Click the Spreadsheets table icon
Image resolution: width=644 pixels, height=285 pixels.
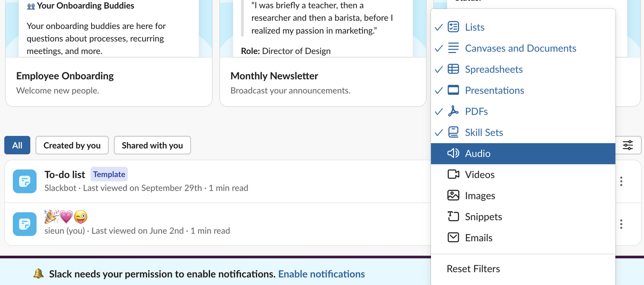[x=453, y=69]
